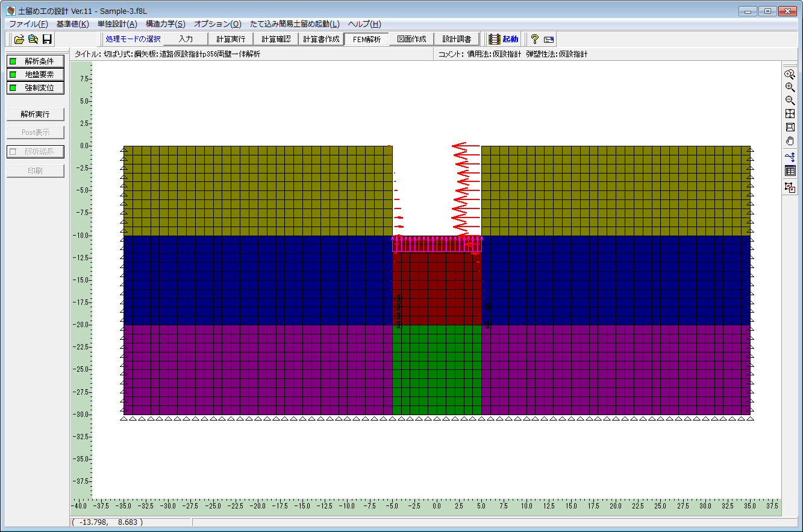Click the 地盤要素 button
This screenshot has height=532, width=803.
click(35, 75)
